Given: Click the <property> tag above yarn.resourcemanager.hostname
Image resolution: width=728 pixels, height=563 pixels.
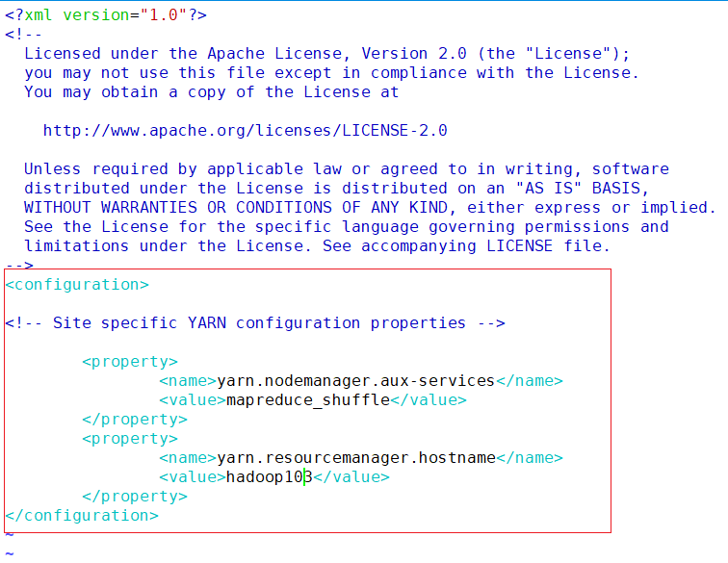Looking at the screenshot, I should pos(130,439).
